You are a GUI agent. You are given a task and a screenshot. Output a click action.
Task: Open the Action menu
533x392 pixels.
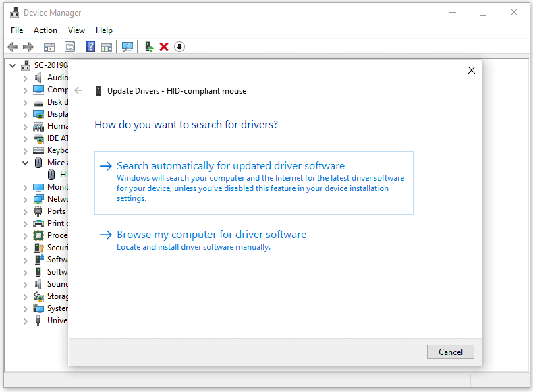pyautogui.click(x=45, y=30)
